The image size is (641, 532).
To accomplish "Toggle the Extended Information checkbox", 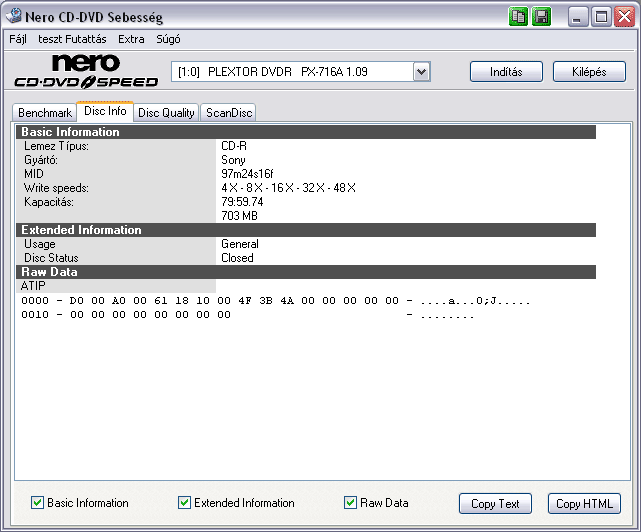I will click(x=184, y=503).
